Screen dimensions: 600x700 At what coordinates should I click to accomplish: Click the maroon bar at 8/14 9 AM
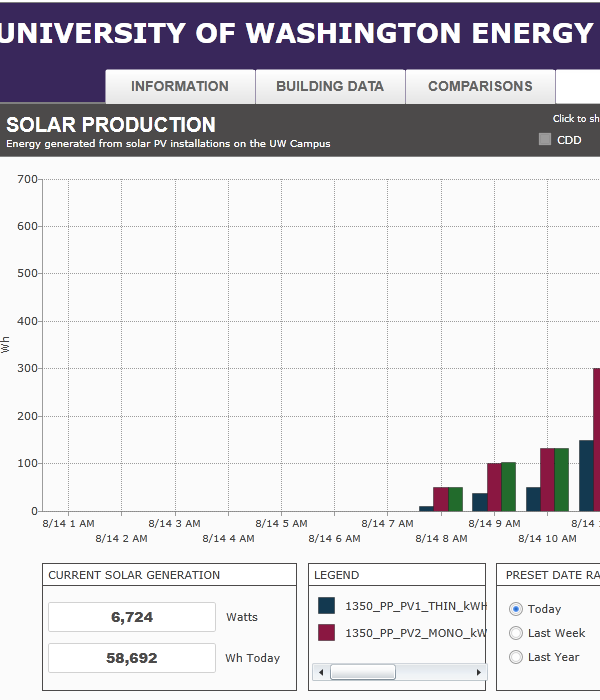(494, 487)
